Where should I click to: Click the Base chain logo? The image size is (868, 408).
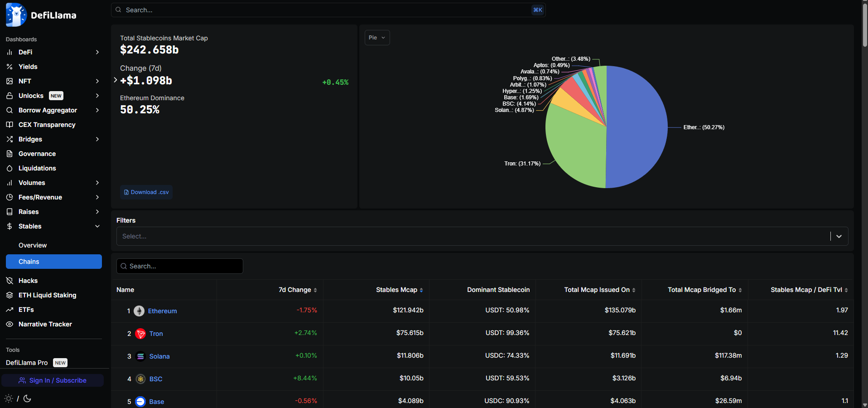coord(140,402)
